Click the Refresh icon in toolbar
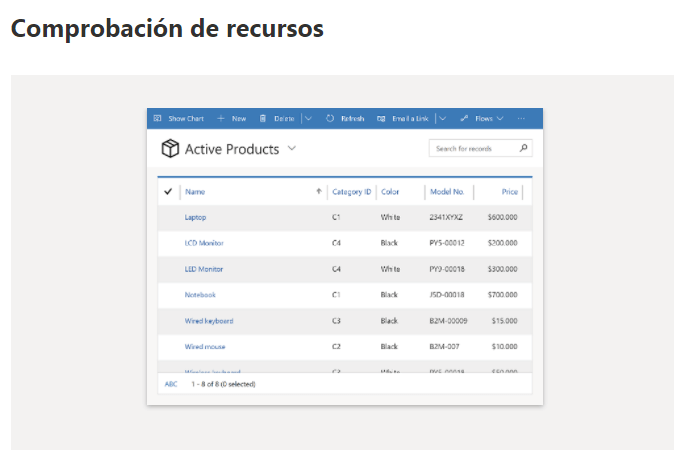 click(x=330, y=118)
